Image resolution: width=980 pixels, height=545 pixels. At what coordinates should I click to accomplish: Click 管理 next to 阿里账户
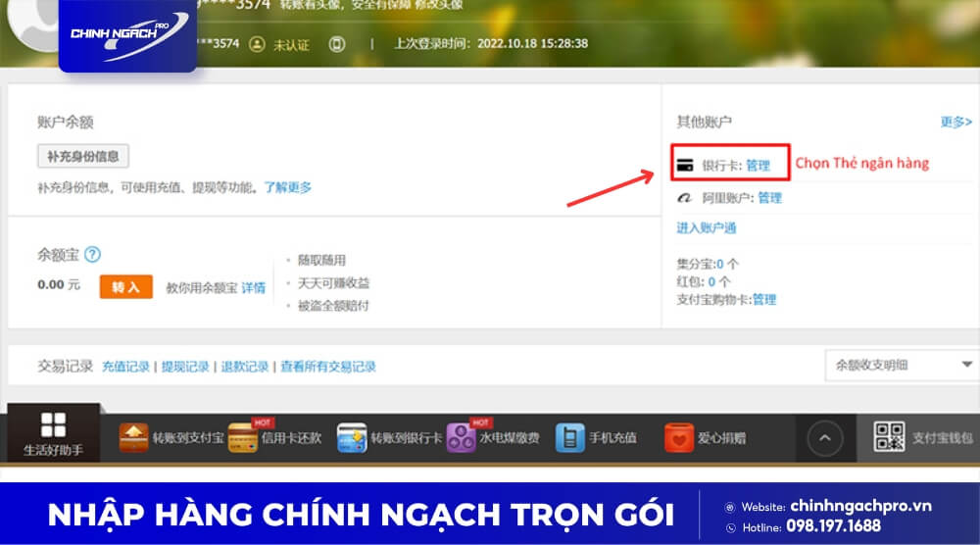769,198
